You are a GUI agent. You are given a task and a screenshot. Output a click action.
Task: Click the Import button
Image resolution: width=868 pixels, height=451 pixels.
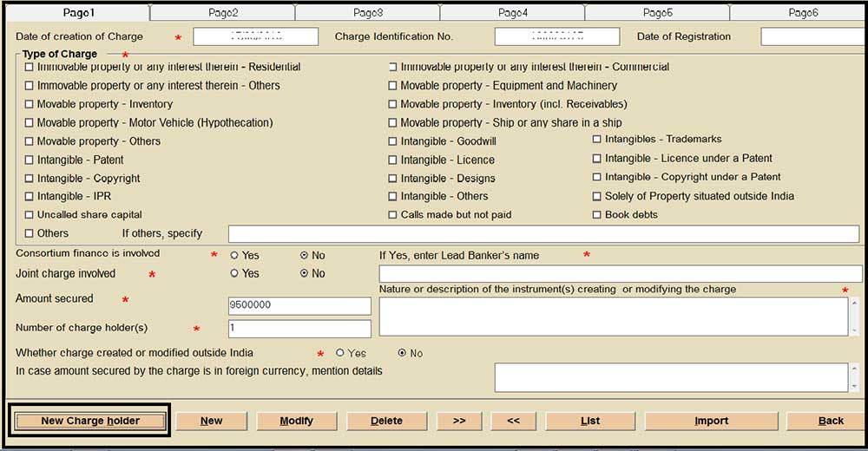click(x=711, y=421)
